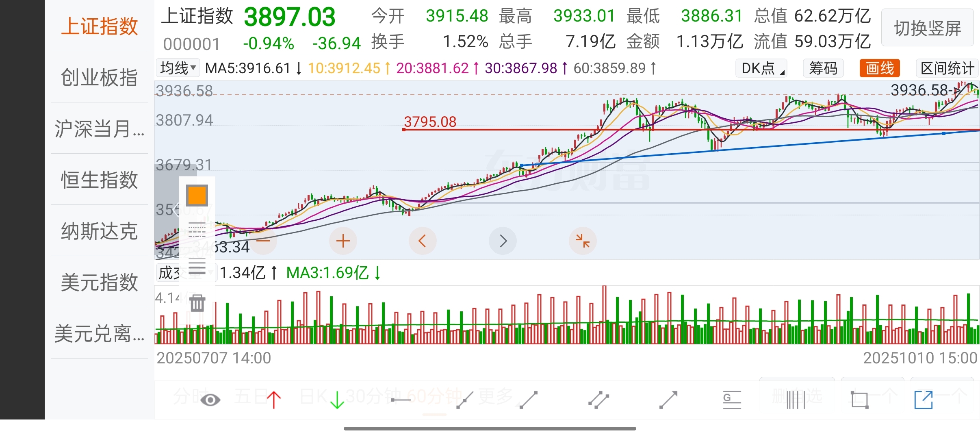Delete drawing with trash can icon
980x439 pixels.
pyautogui.click(x=197, y=303)
